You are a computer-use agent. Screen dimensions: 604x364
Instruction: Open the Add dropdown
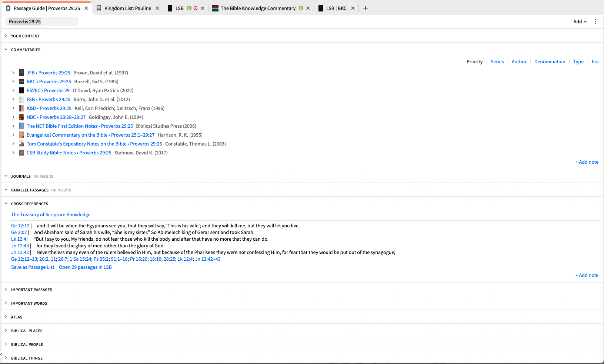tap(579, 21)
